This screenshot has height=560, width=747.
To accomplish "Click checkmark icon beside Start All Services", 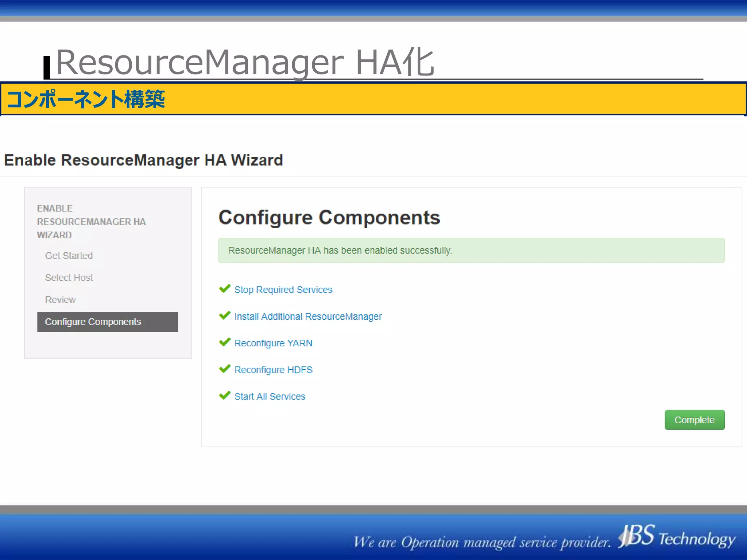I will point(225,396).
